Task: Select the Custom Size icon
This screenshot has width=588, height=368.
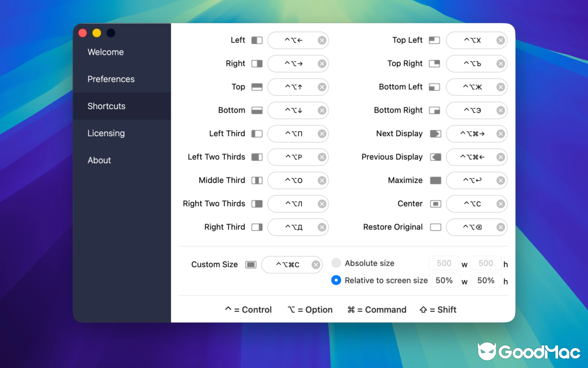Action: click(x=251, y=264)
